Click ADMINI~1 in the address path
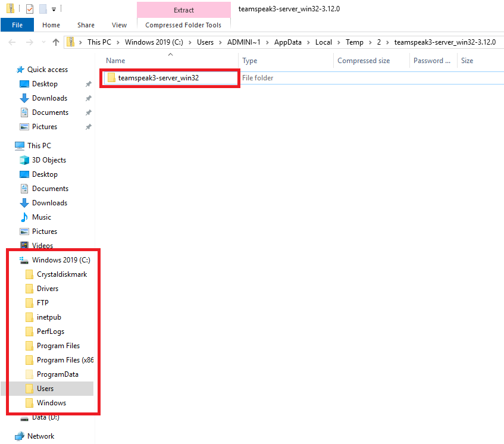The width and height of the screenshot is (504, 444). (x=243, y=42)
